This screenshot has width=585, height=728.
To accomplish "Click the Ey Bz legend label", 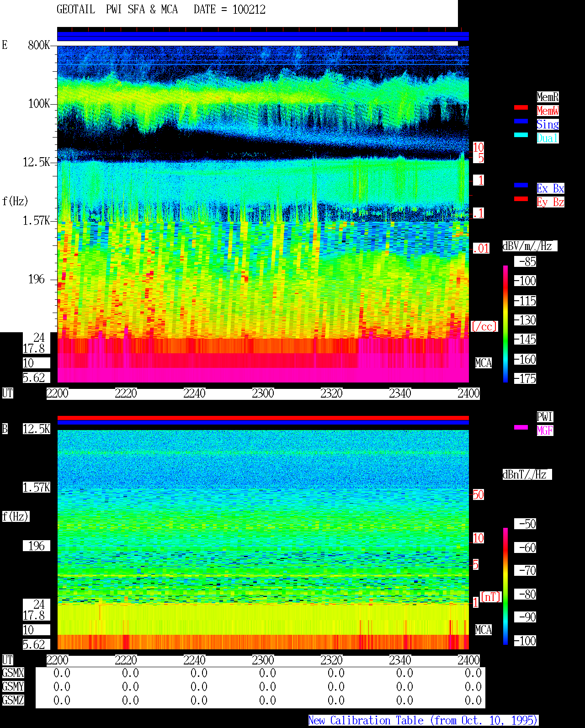I will [x=550, y=202].
